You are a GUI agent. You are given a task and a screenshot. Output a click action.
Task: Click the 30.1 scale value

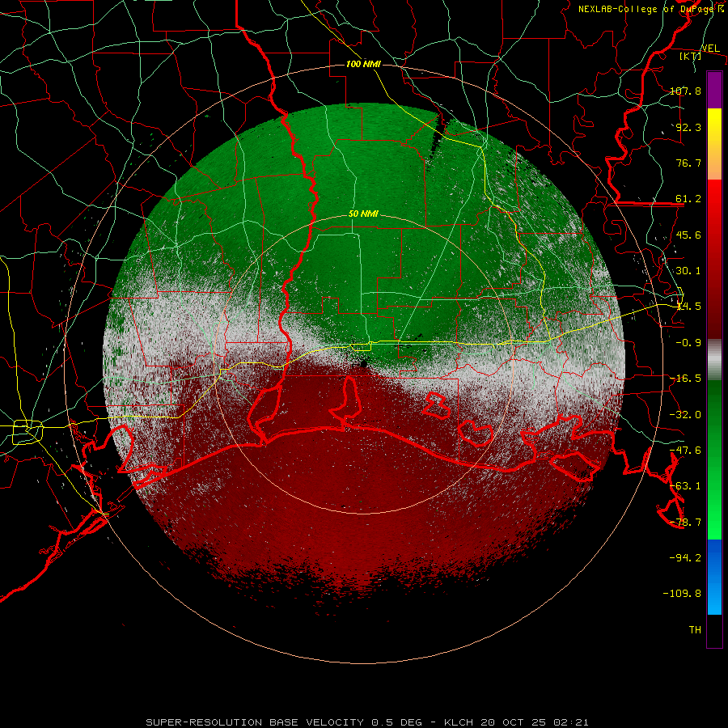click(x=688, y=271)
